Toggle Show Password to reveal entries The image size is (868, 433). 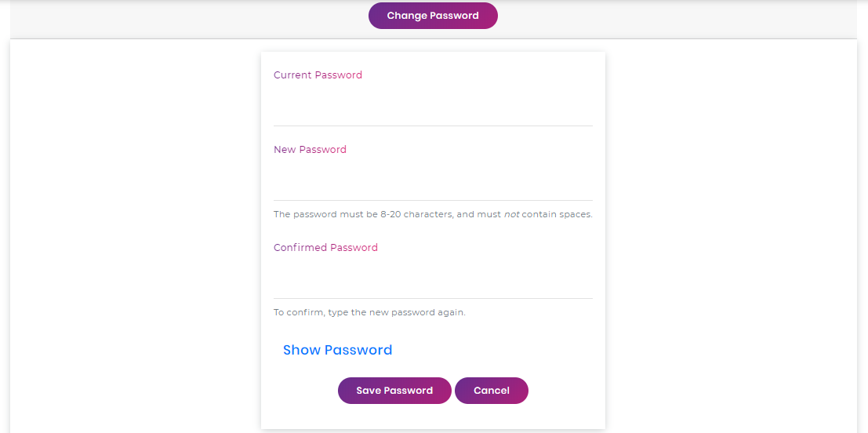[x=338, y=350]
